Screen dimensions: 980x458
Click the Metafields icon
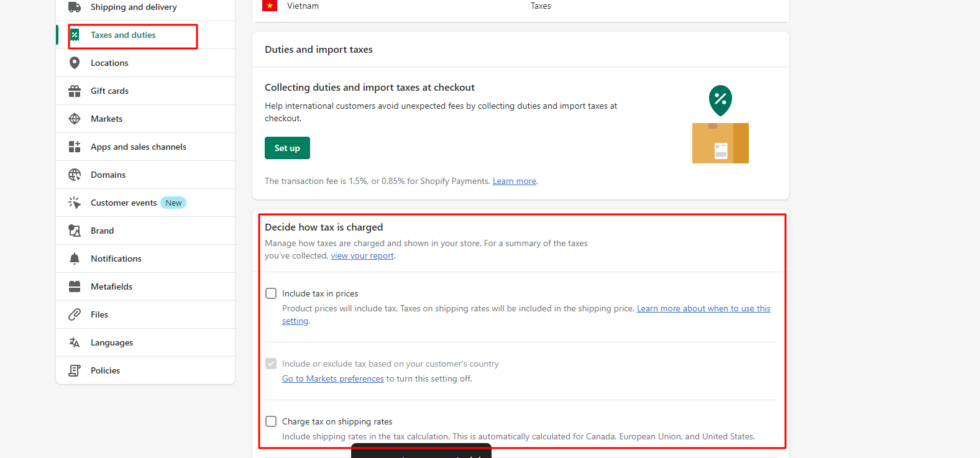(75, 286)
